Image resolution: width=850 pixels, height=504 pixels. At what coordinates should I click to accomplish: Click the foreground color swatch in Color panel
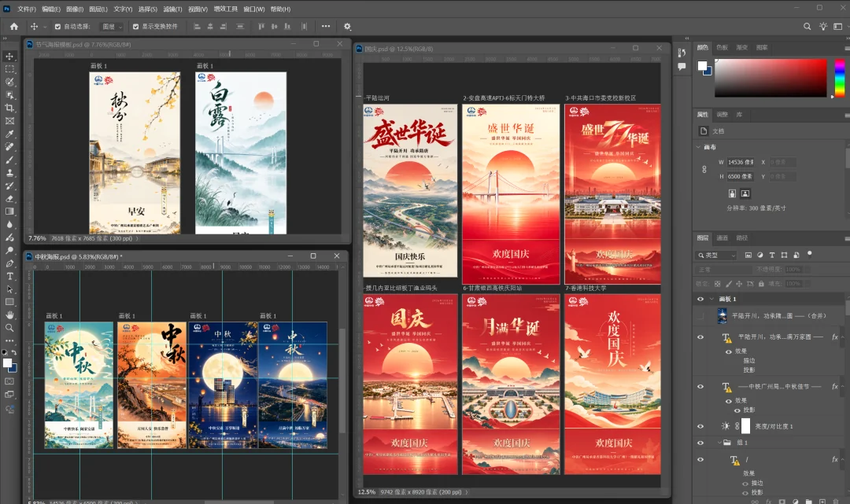tap(702, 66)
